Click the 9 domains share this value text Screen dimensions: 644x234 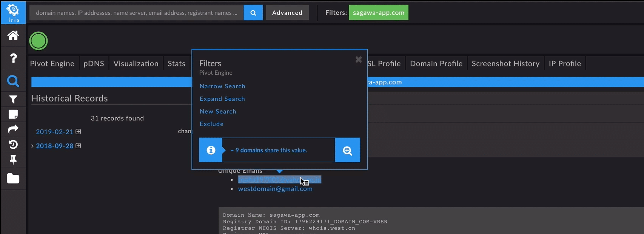pos(269,150)
